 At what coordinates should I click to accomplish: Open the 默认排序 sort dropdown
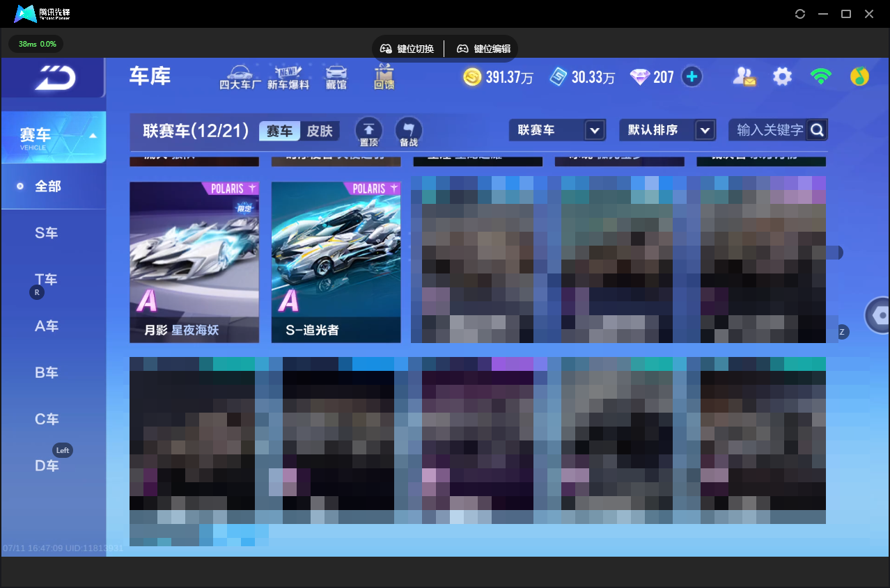coord(667,130)
